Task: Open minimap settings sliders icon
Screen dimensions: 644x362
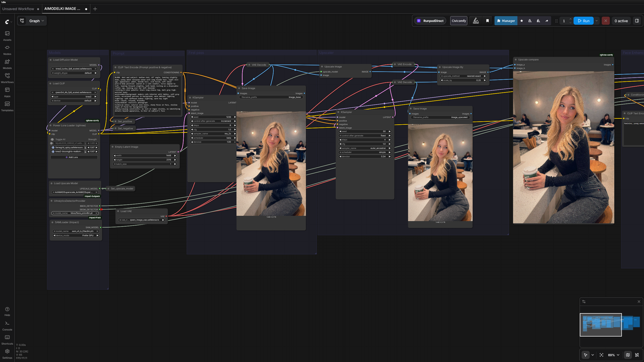Action: [x=584, y=302]
